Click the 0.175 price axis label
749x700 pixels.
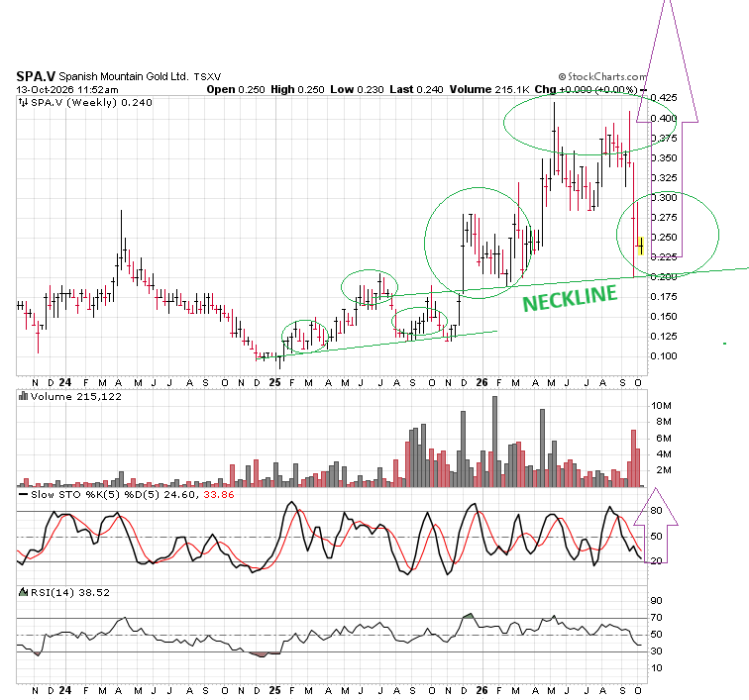click(x=664, y=296)
